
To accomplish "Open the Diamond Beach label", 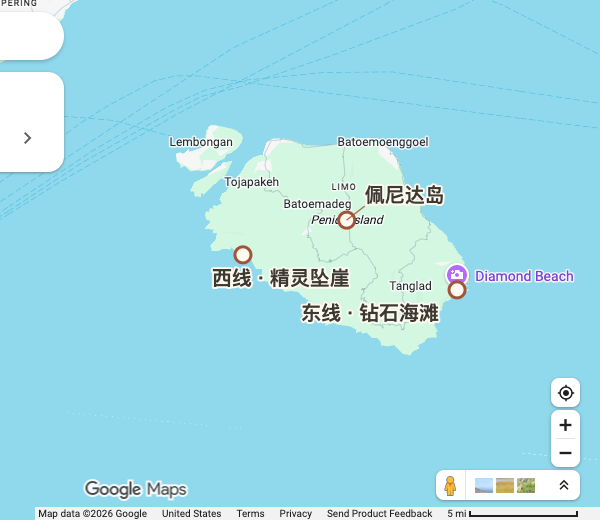I will pyautogui.click(x=524, y=276).
